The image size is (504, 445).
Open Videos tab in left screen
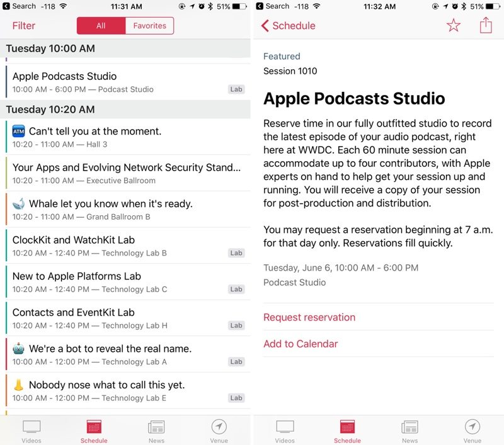[31, 431]
